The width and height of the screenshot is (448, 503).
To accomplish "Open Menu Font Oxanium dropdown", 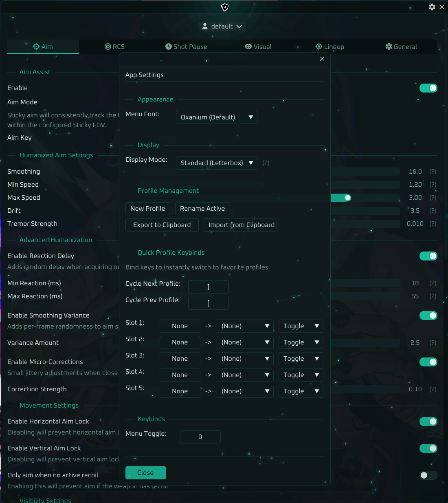I will 217,117.
